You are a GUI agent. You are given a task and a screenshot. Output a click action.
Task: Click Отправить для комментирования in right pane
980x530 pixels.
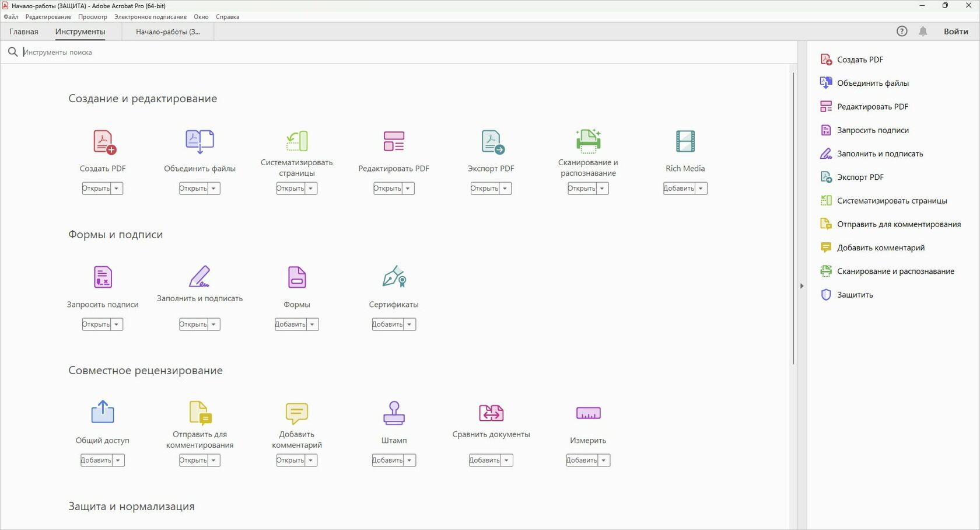click(x=891, y=224)
